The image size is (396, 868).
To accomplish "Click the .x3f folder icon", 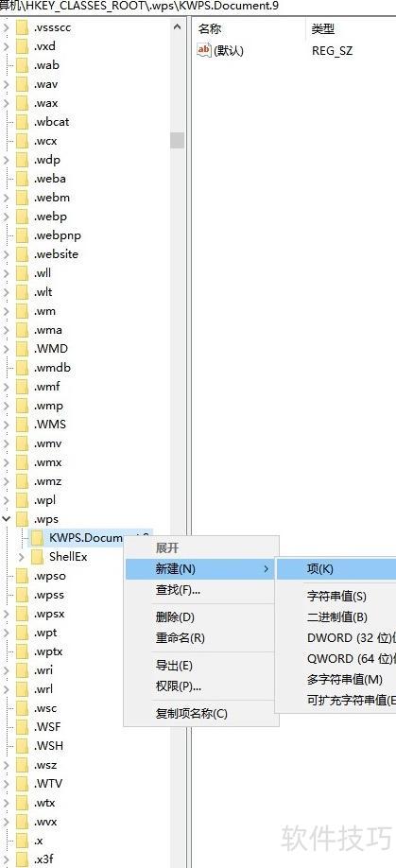I will coord(22,859).
